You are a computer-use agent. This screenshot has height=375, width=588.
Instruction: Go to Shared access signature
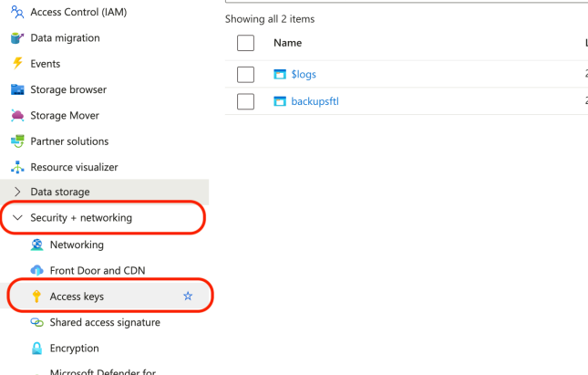tap(105, 322)
